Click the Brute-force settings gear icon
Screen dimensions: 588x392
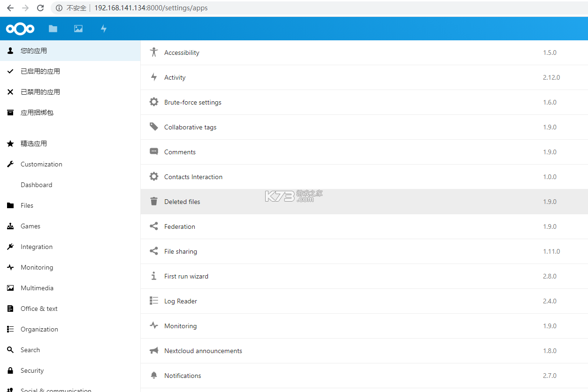(154, 102)
